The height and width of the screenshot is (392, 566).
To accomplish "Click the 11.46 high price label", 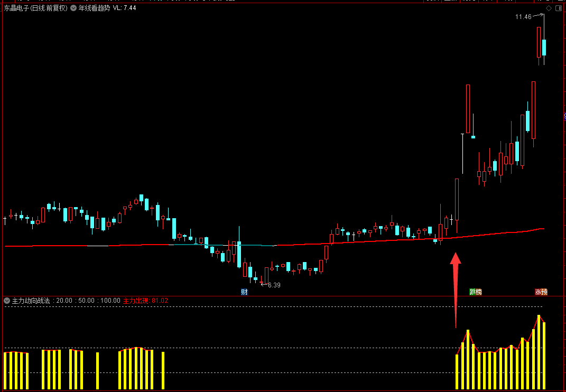I will (x=523, y=16).
